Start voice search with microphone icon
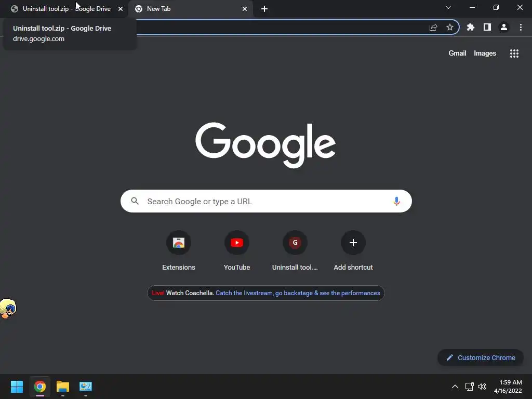 (x=396, y=201)
